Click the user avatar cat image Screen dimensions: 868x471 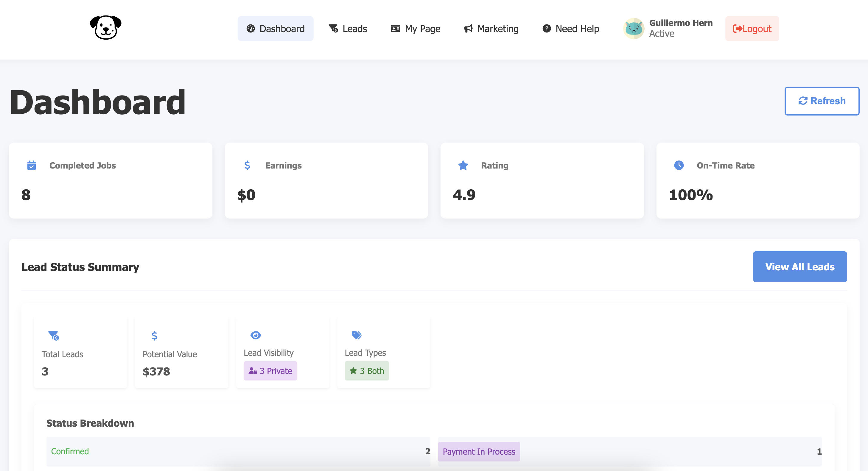633,29
